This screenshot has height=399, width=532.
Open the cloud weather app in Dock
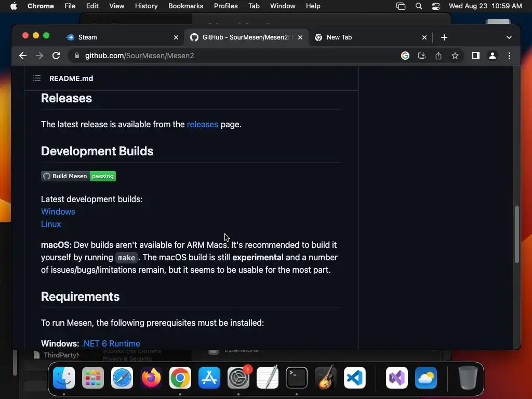pos(426,378)
